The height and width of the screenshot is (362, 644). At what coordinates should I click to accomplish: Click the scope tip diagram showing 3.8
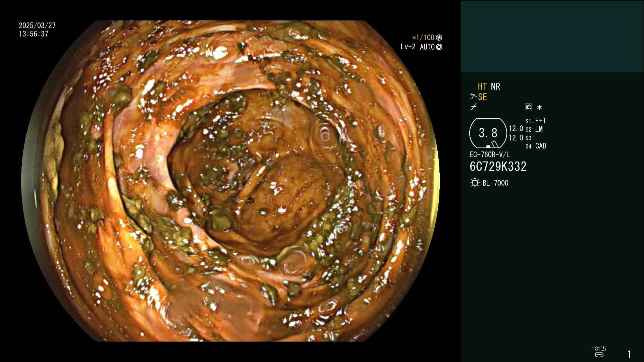(488, 133)
